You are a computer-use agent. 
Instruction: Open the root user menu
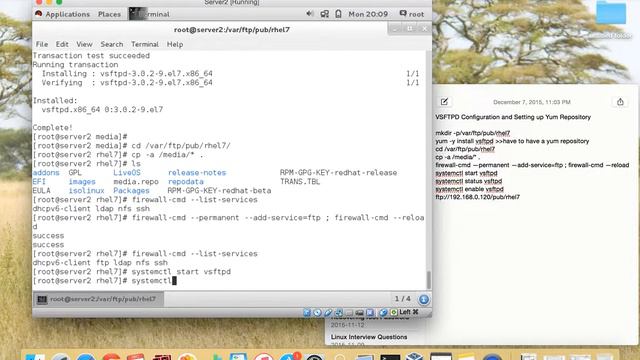coord(411,14)
